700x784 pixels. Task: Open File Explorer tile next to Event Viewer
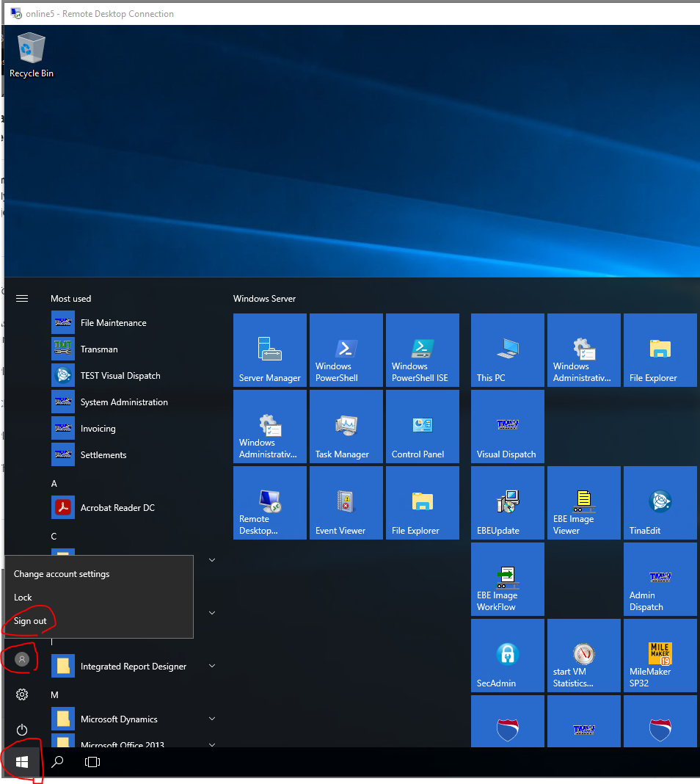[x=423, y=503]
